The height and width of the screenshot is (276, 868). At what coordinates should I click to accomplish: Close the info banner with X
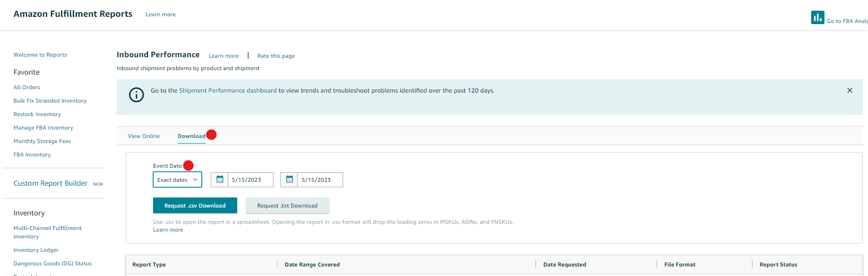click(849, 90)
